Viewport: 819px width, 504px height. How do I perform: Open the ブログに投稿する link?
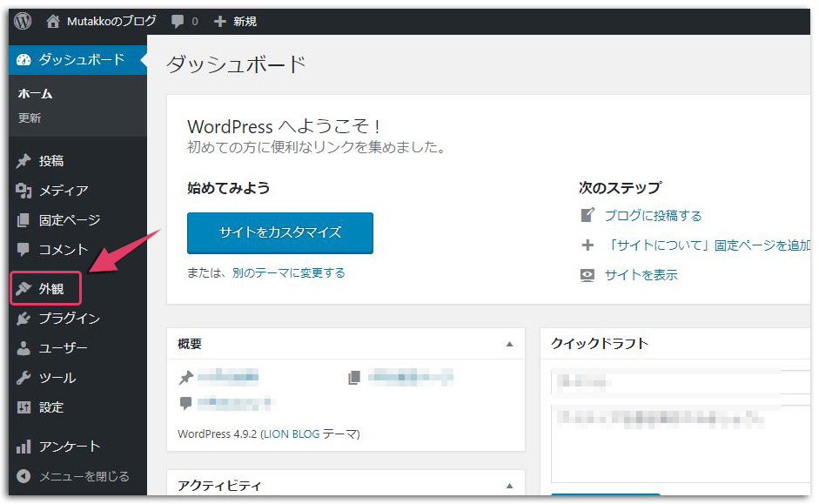[x=653, y=216]
